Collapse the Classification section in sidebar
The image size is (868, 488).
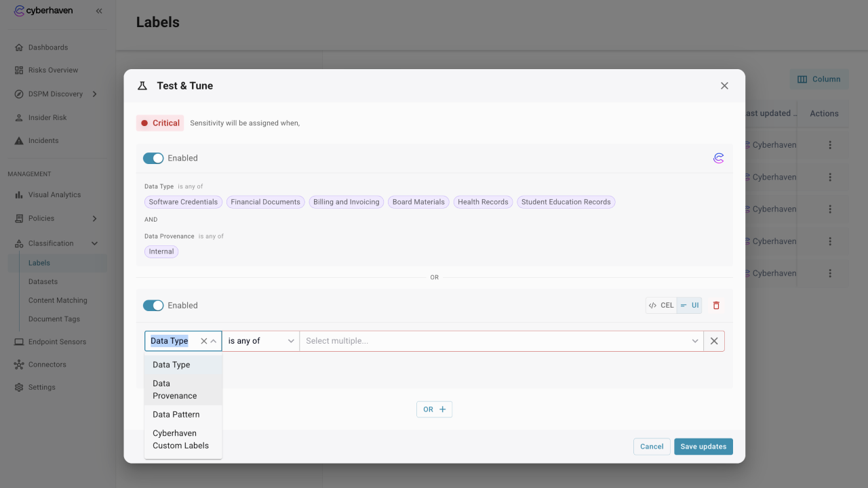pyautogui.click(x=94, y=243)
